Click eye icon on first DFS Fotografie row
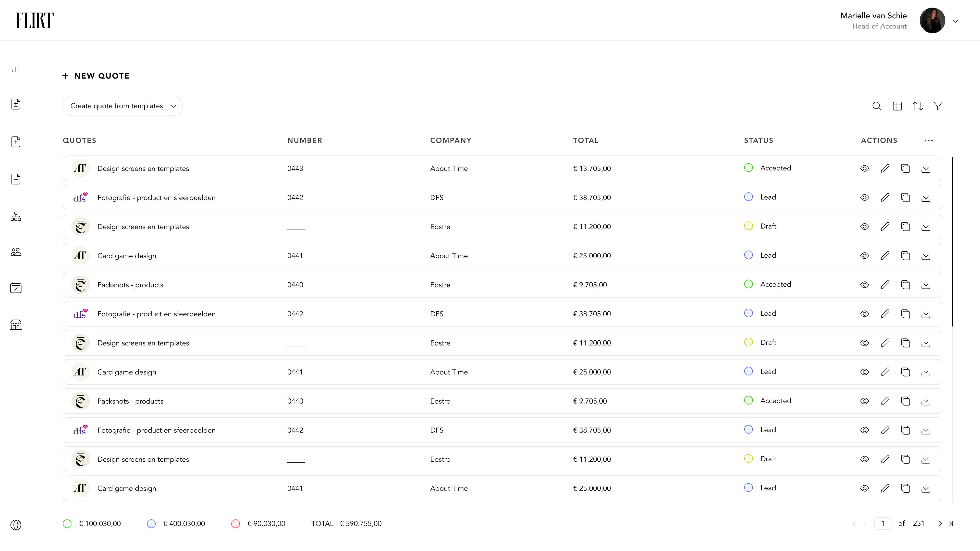Viewport: 980px width, 551px height. click(864, 198)
